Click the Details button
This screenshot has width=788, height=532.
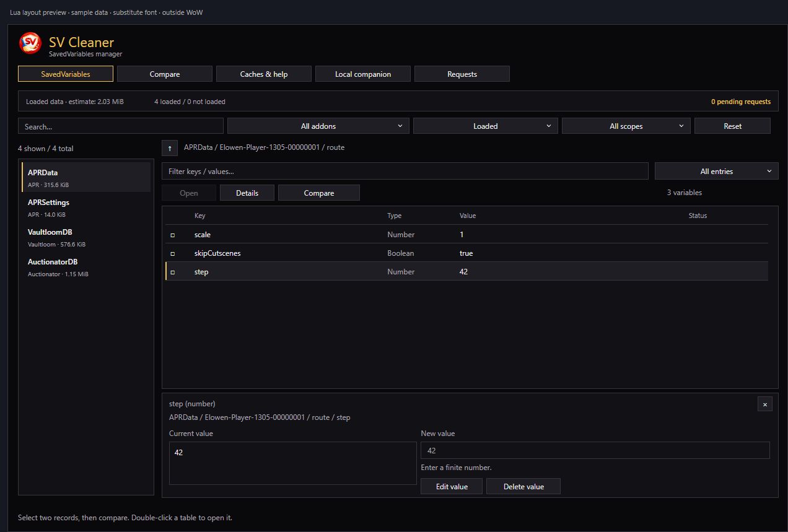coord(247,193)
